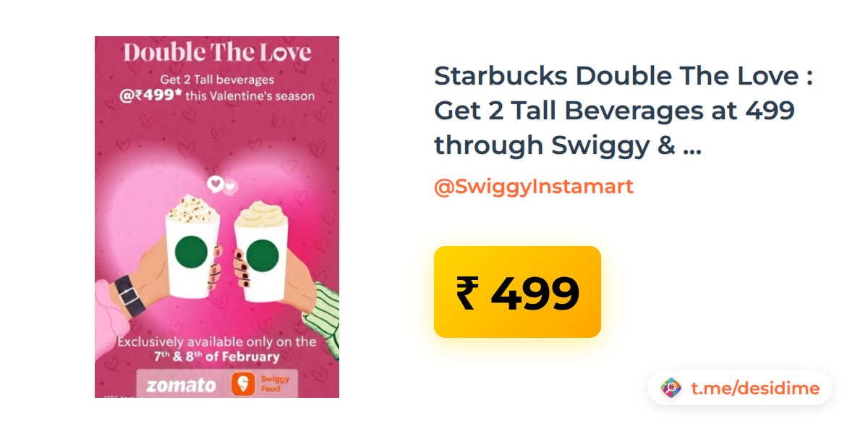868x434 pixels.
Task: Open the t.me/desidime link
Action: point(755,388)
